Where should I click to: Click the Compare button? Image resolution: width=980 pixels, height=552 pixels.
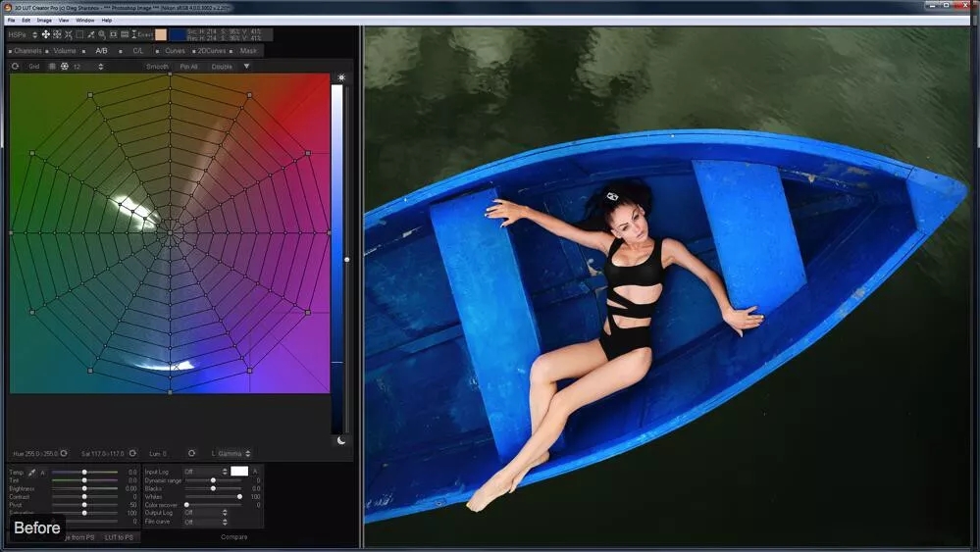tap(233, 537)
